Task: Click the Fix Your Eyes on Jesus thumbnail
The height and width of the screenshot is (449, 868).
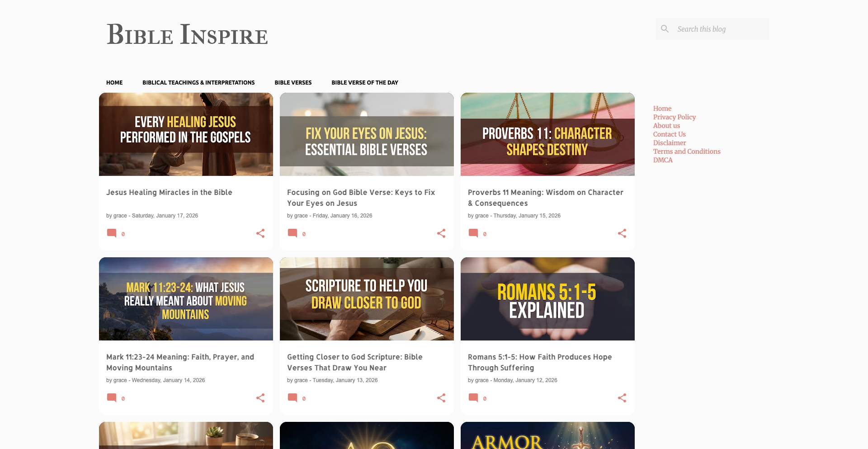Action: [x=366, y=134]
